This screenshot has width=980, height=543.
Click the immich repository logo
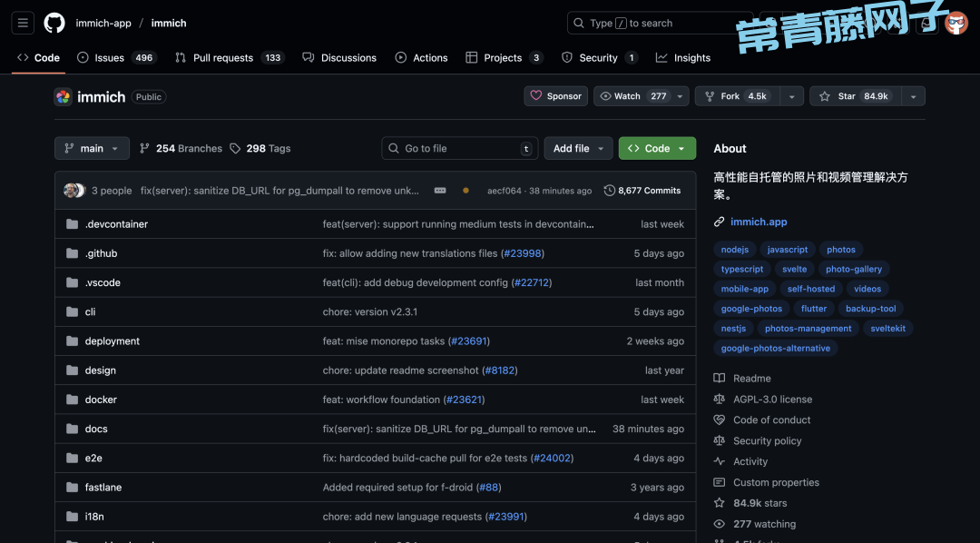[x=63, y=97]
